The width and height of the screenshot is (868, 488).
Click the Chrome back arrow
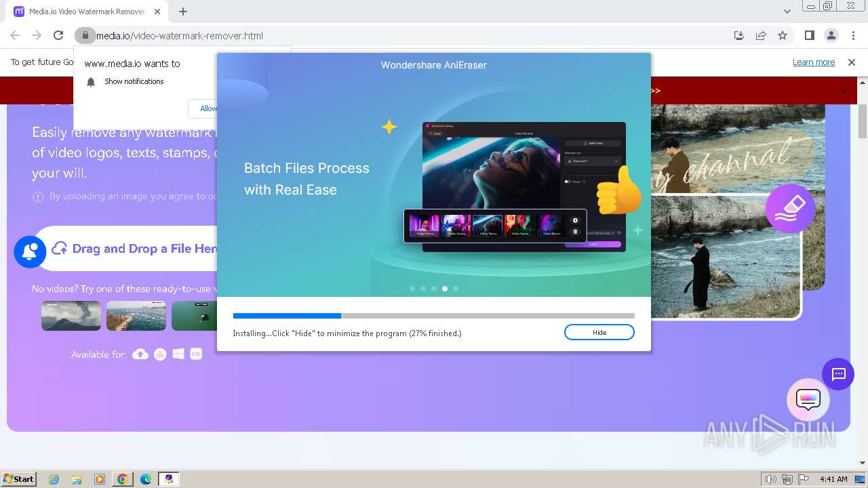coord(15,35)
